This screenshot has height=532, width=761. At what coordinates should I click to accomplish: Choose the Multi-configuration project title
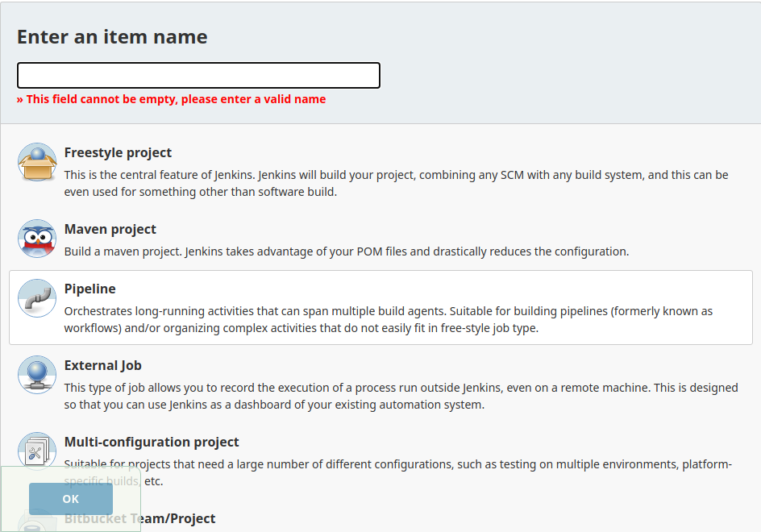tap(152, 443)
